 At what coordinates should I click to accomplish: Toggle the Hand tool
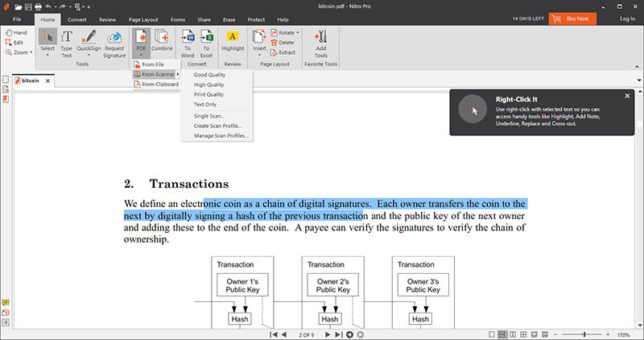(x=16, y=32)
